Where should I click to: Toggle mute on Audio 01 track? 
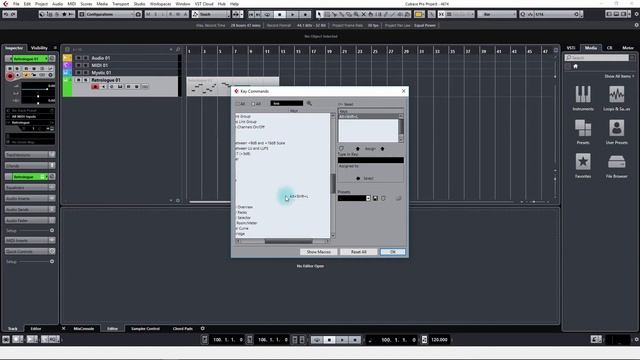point(78,58)
